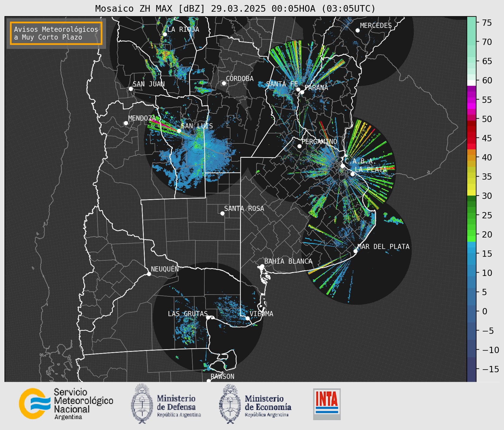Click the Neuquén city marker
The height and width of the screenshot is (430, 504).
click(x=149, y=274)
